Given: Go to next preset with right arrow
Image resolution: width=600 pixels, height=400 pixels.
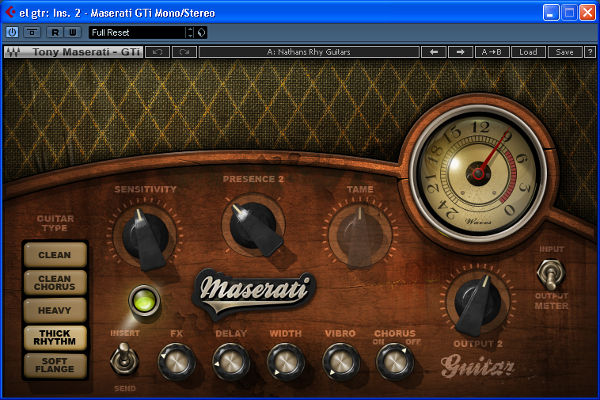Looking at the screenshot, I should point(460,52).
